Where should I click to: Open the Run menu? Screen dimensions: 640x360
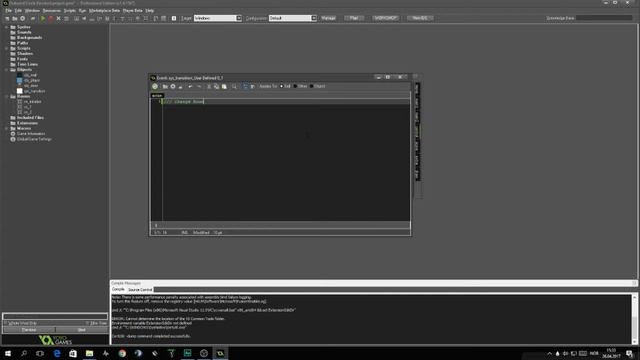tap(82, 11)
